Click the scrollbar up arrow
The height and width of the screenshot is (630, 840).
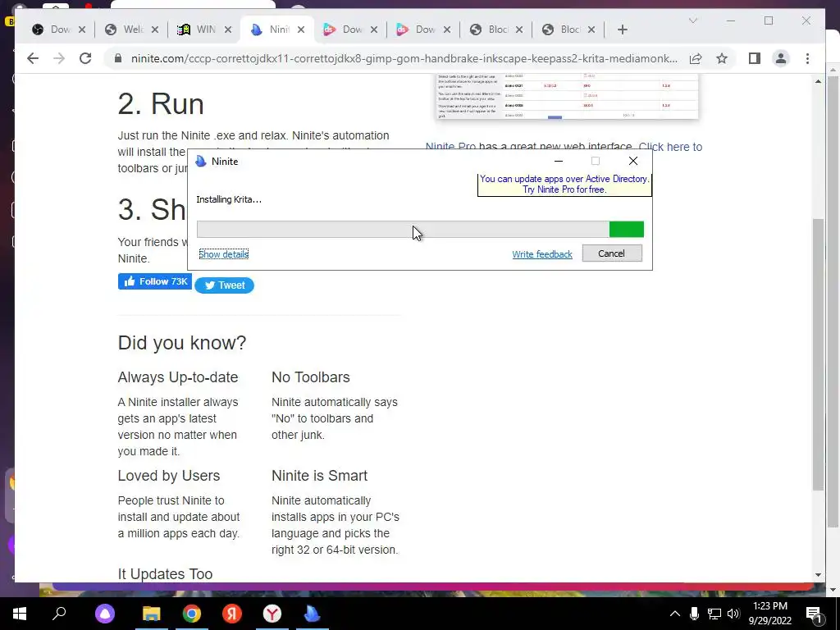pos(818,81)
